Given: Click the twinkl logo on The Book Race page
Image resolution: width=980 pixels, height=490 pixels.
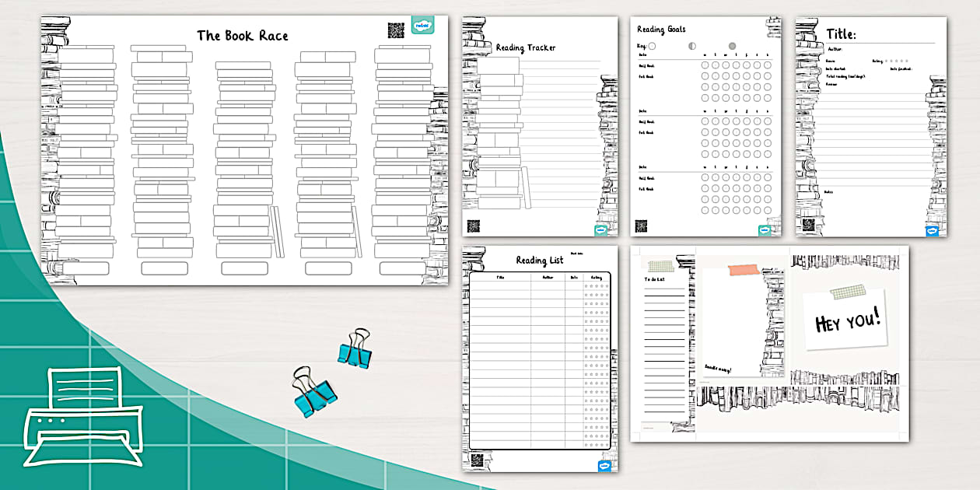Looking at the screenshot, I should pyautogui.click(x=422, y=26).
